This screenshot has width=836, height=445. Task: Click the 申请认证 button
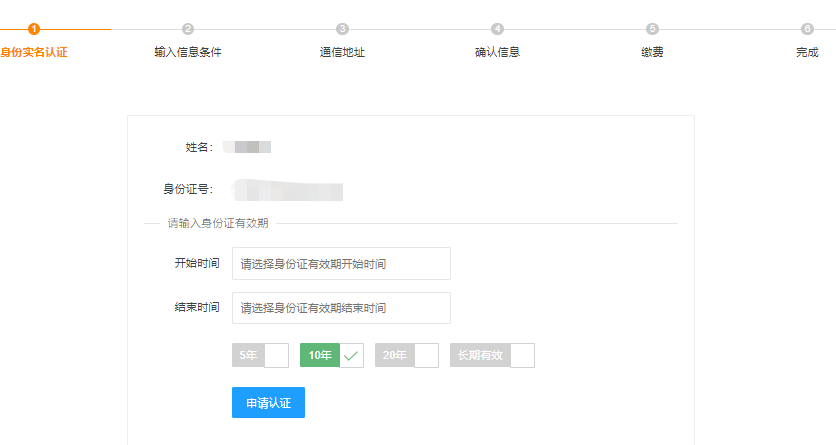pos(268,402)
